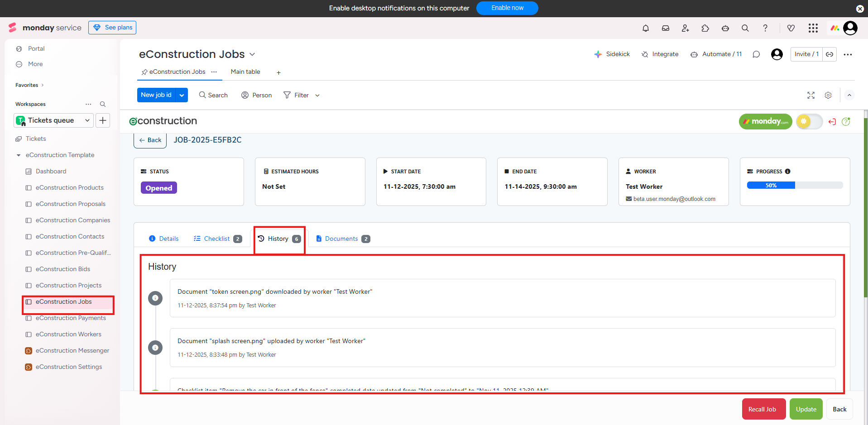Click the invite members icon
The height and width of the screenshot is (425, 868).
click(685, 28)
